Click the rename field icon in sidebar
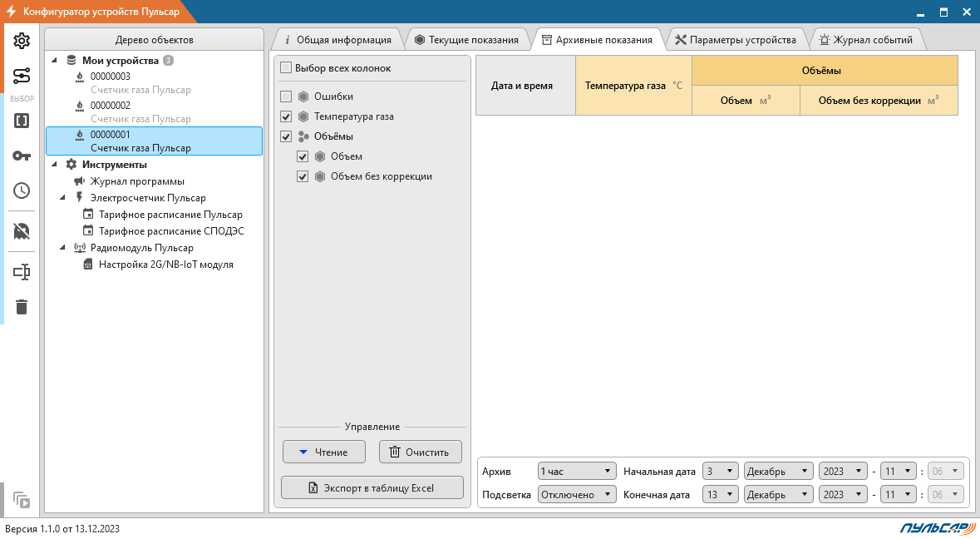Viewport: 980px width, 539px height. click(x=22, y=272)
